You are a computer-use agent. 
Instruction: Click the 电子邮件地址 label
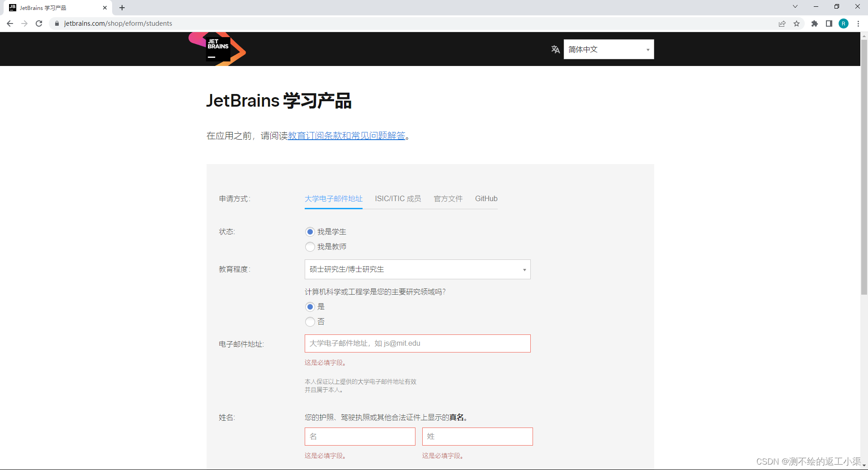click(x=241, y=344)
